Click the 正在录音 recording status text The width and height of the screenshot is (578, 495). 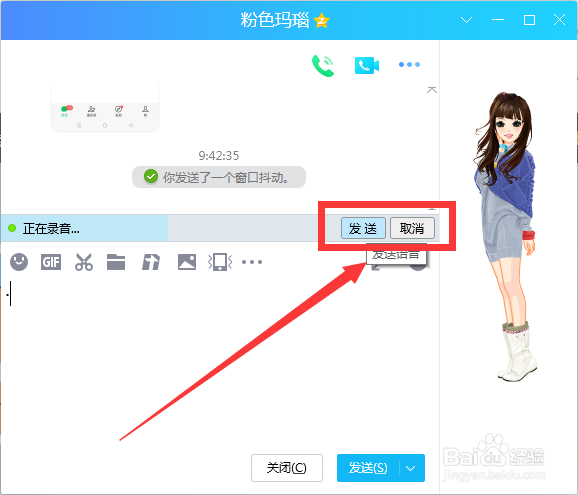51,229
